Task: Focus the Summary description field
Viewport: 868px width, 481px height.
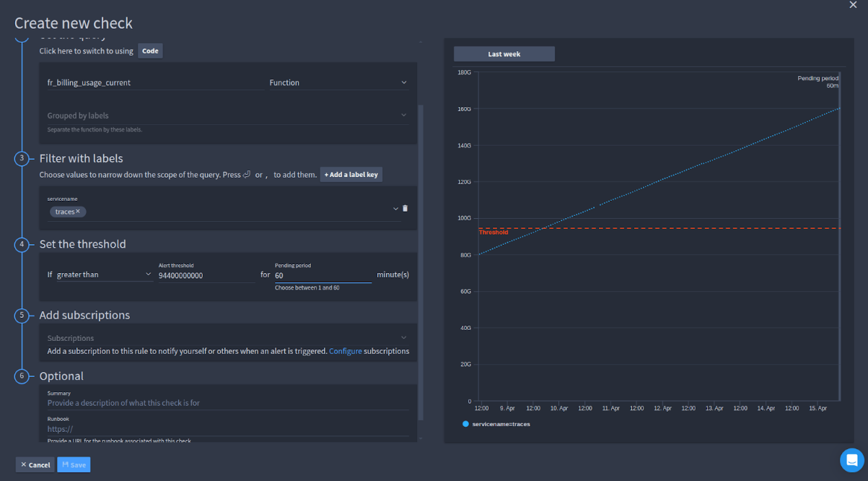Action: point(227,402)
